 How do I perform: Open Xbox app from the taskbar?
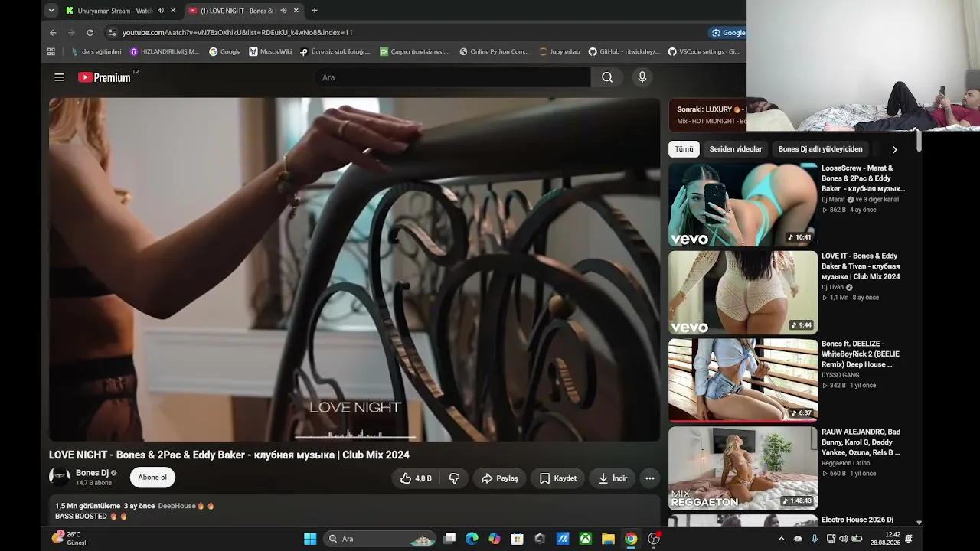[585, 539]
